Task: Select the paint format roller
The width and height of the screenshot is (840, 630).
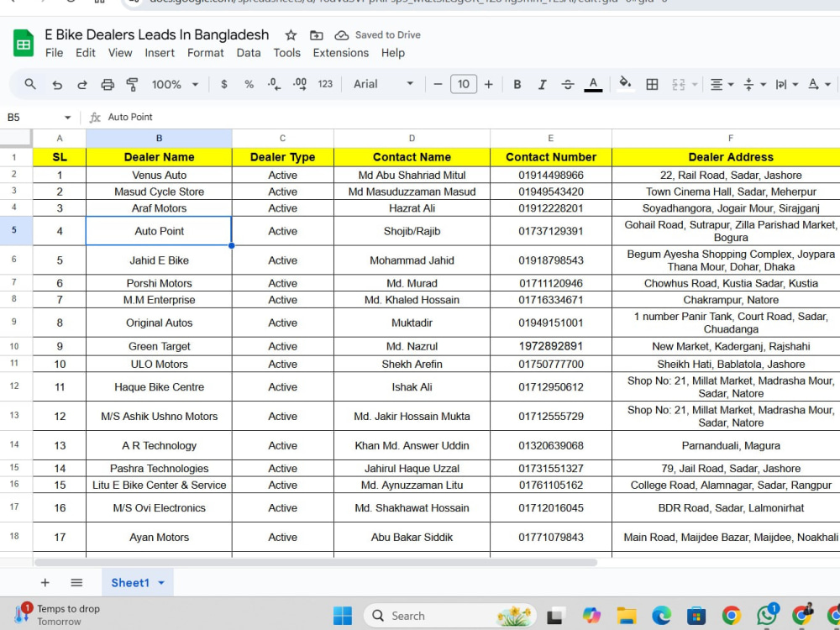Action: tap(132, 85)
